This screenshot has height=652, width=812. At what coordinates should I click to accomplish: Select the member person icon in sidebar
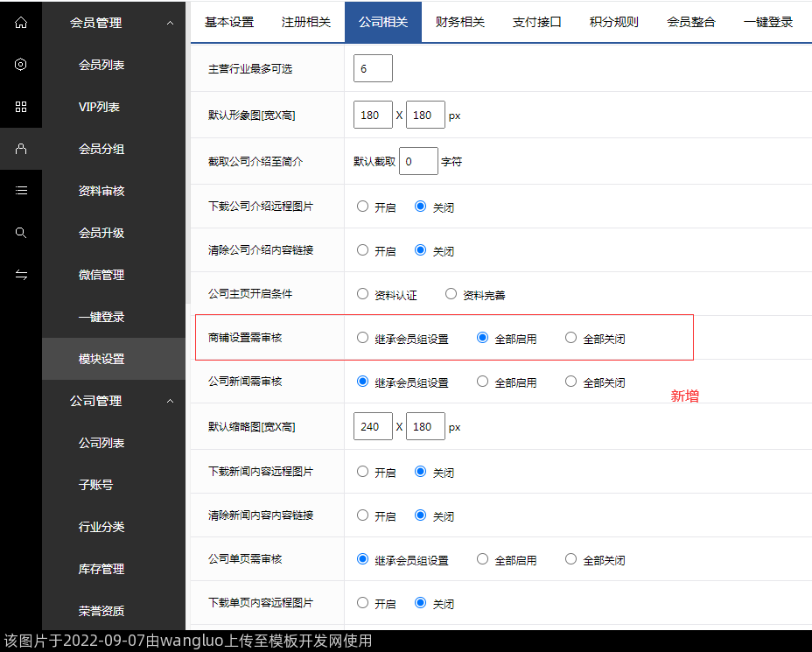pos(21,149)
